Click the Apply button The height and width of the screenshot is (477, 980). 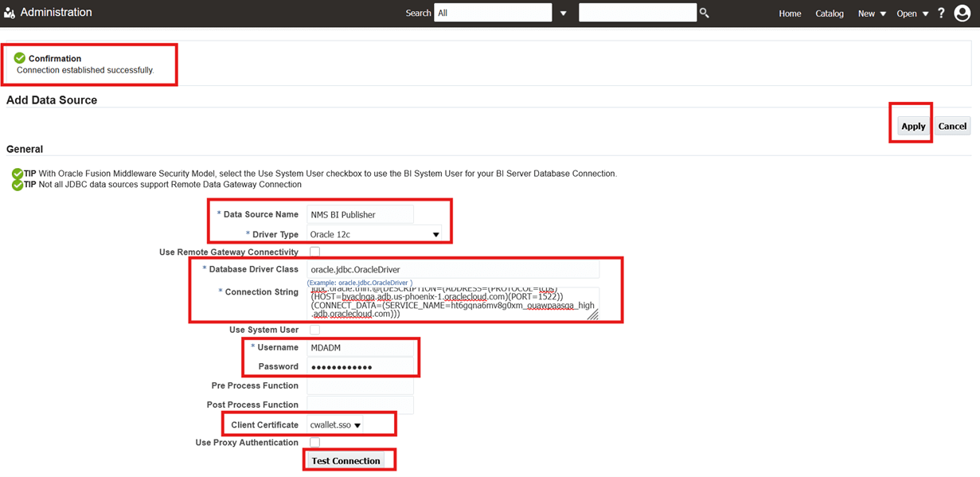(x=913, y=126)
